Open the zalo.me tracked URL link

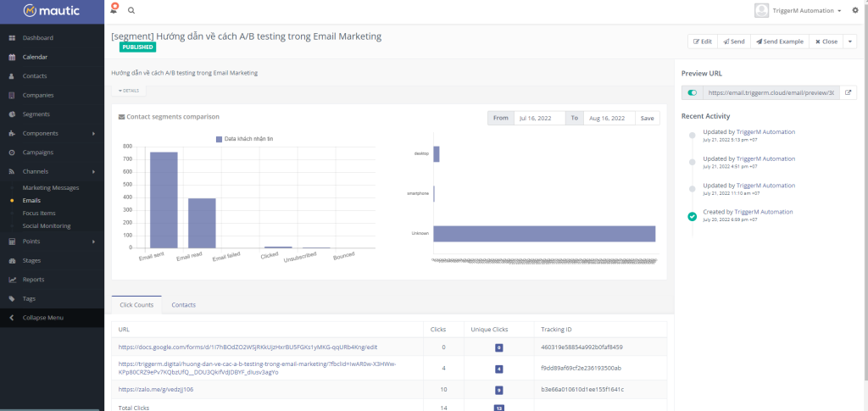(156, 389)
